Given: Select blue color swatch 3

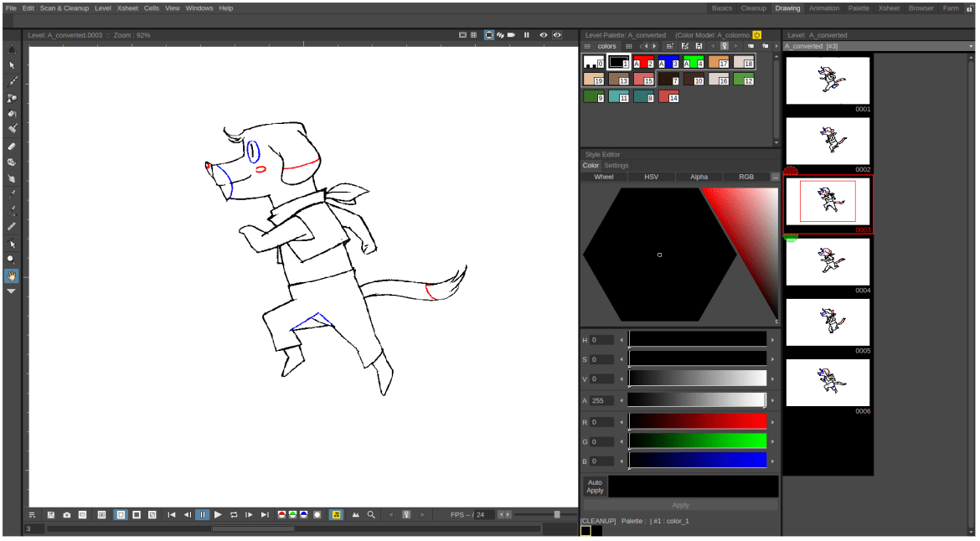Looking at the screenshot, I should tap(668, 62).
